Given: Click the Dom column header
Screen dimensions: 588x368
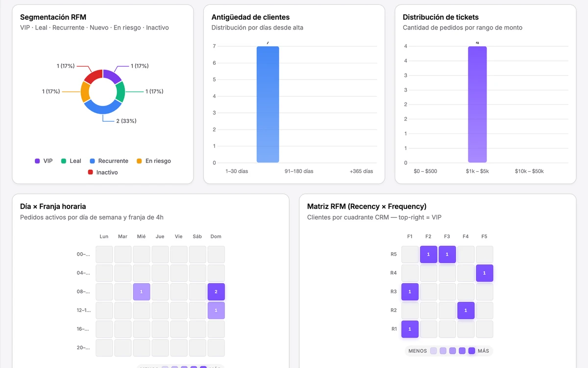Looking at the screenshot, I should coord(216,237).
